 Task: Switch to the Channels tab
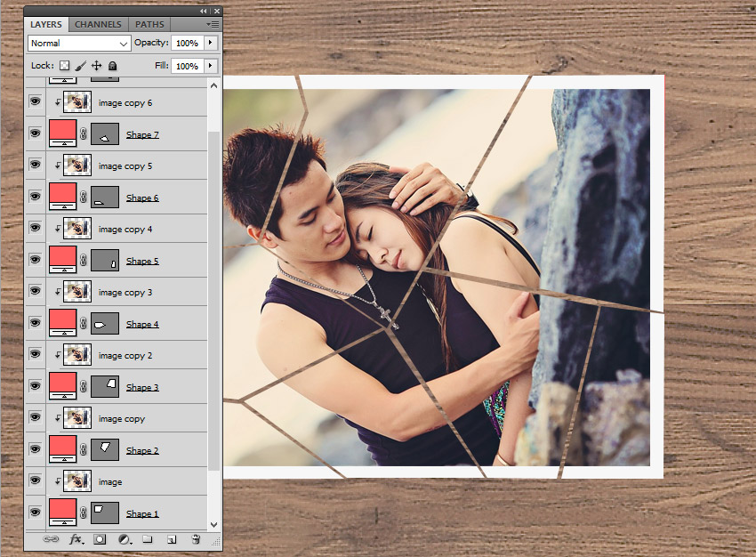(98, 24)
